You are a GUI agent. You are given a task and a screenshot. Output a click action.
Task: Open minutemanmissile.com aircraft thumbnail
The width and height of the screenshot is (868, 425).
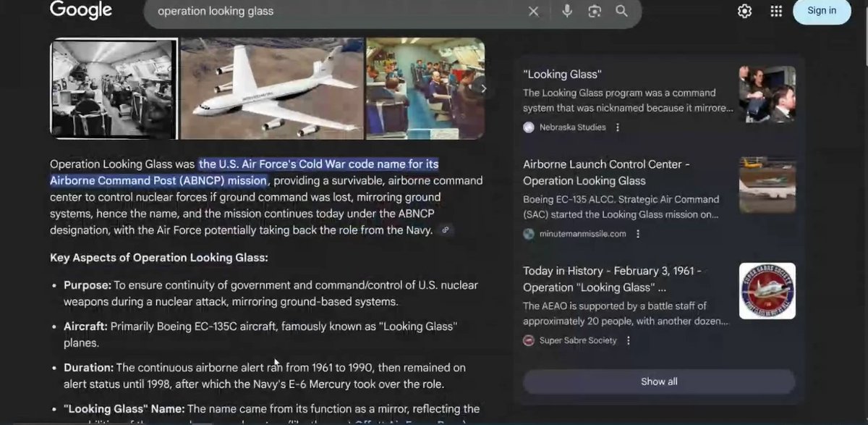pos(767,185)
